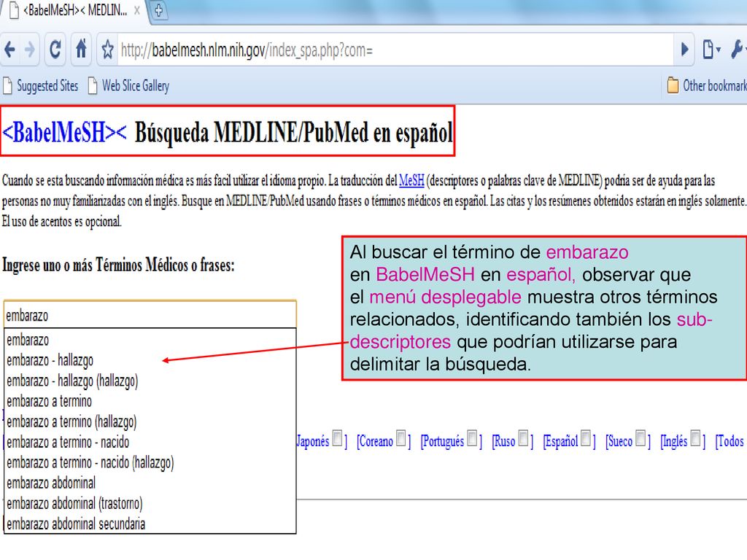The image size is (747, 560).
Task: Go back with the browser back arrow
Action: (9, 50)
